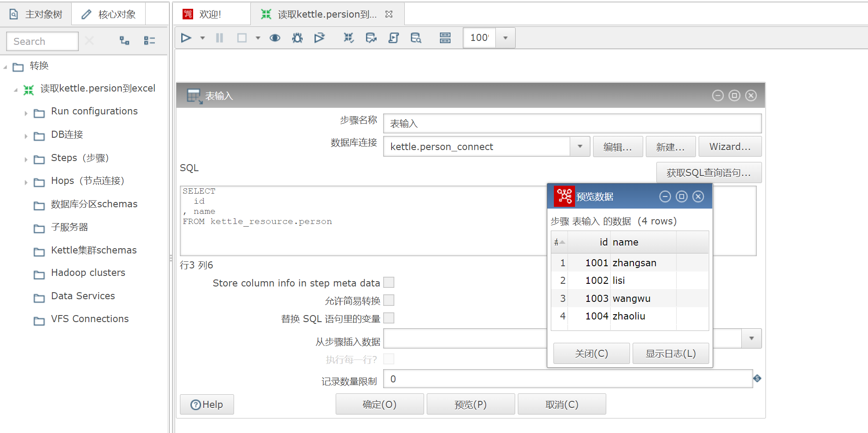The height and width of the screenshot is (433, 868).
Task: Open zoom level dropdown arrow
Action: tap(505, 38)
